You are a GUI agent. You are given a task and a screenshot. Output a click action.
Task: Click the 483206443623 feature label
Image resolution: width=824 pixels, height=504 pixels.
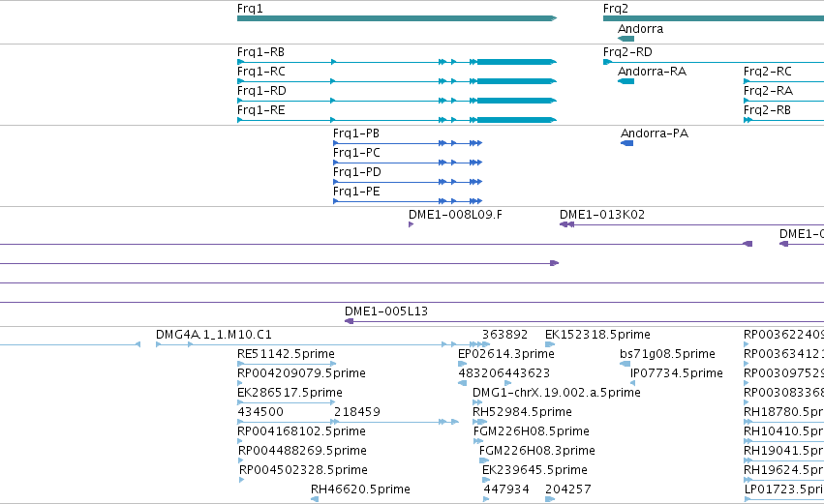click(504, 373)
